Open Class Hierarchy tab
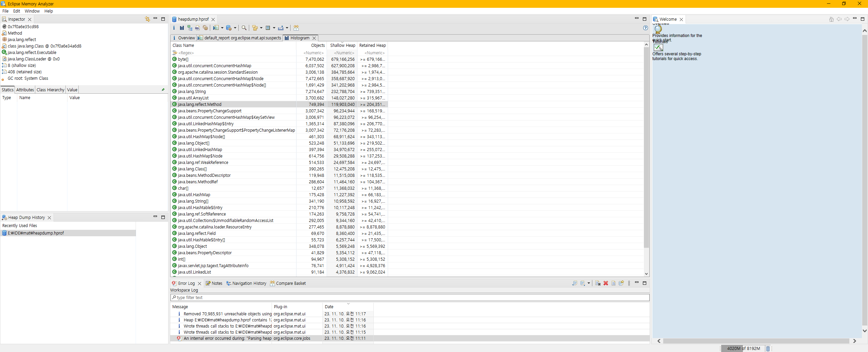 tap(51, 90)
